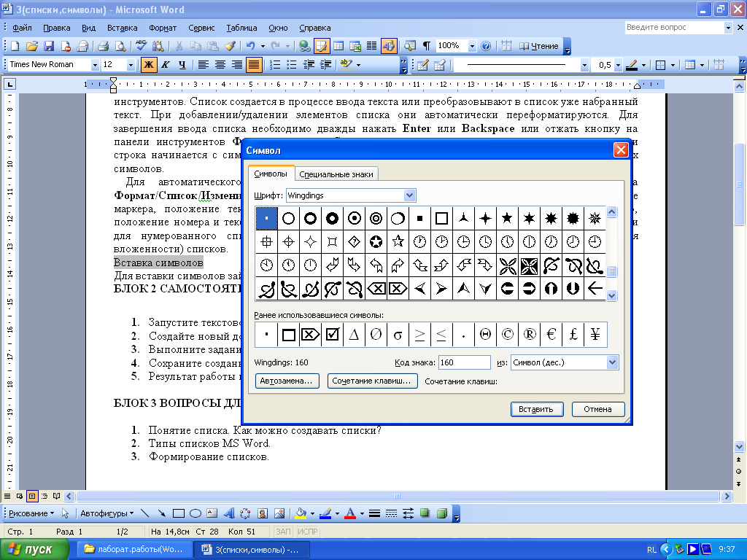Toggle bold Ж formatting
This screenshot has height=560, width=747.
coord(149,65)
